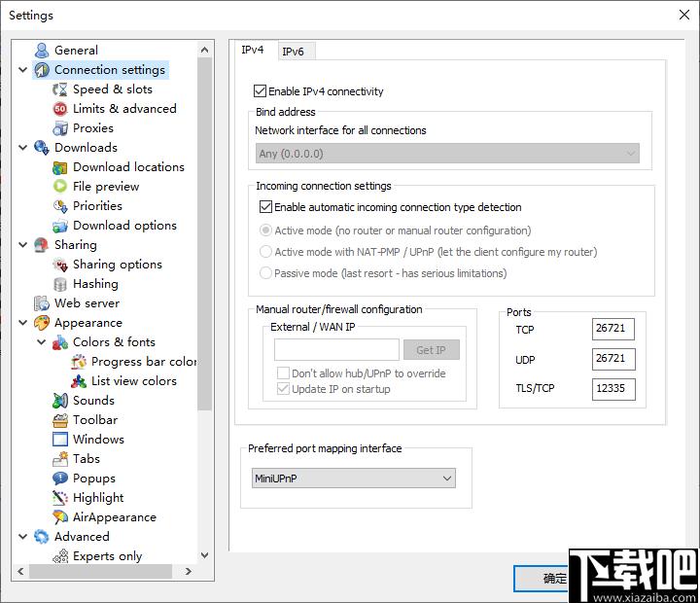Click the Popups speech bubble icon
700x603 pixels.
click(60, 479)
